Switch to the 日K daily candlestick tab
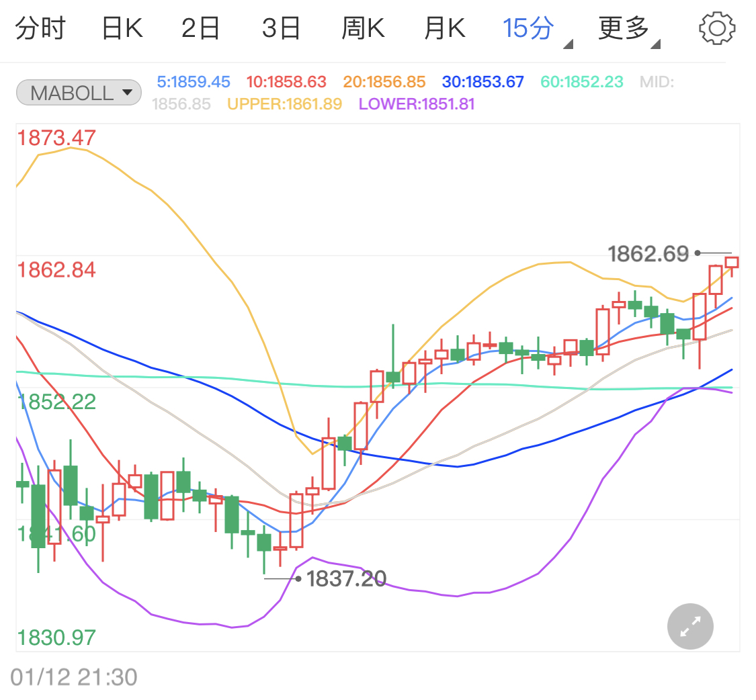This screenshot has height=700, width=756. [x=122, y=28]
